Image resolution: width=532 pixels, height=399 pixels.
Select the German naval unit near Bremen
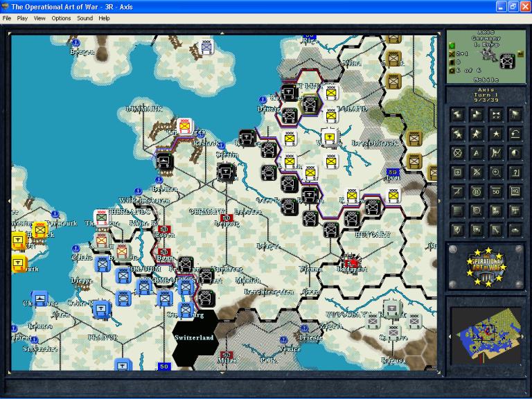coord(165,161)
